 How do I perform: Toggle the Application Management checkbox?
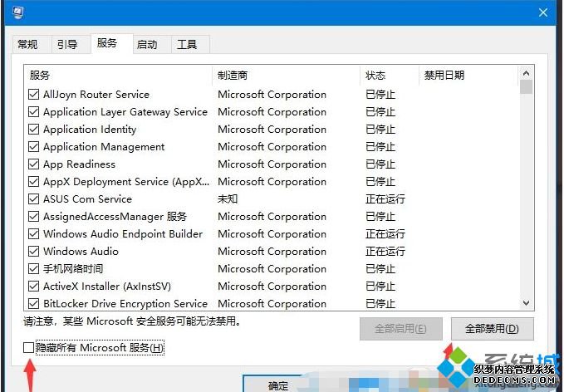33,147
